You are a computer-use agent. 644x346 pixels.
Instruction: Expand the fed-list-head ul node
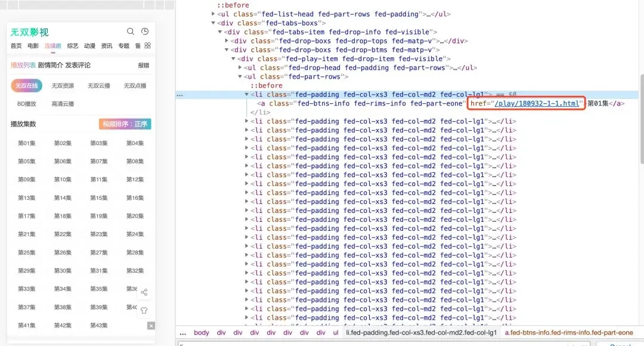tap(214, 14)
